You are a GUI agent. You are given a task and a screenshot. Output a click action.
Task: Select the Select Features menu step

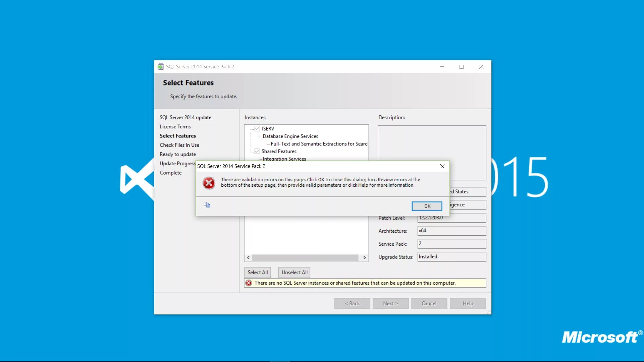click(178, 135)
